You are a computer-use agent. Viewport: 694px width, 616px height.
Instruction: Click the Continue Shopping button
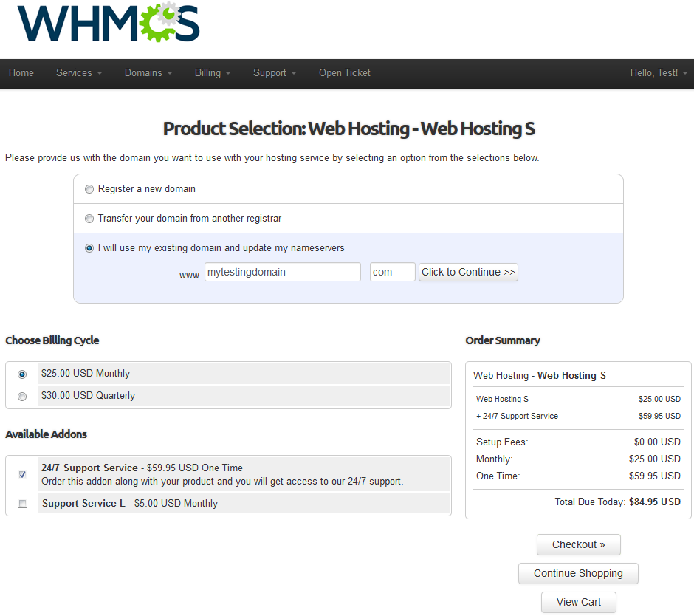click(x=578, y=573)
